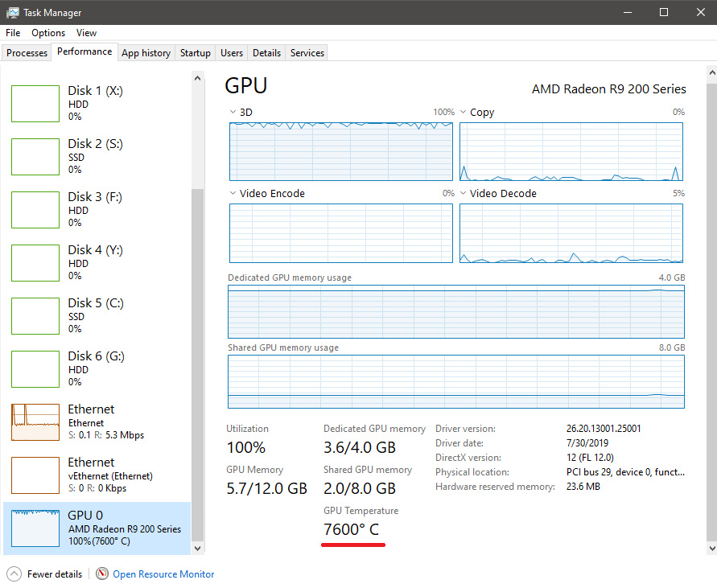Click the DirectX version 12 (FL 12.0) value
717x588 pixels.
coord(590,457)
